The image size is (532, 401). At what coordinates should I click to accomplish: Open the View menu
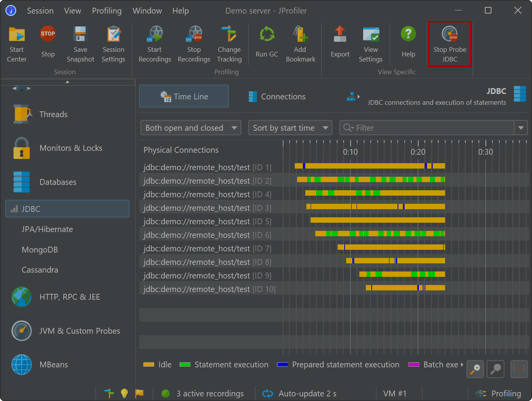click(73, 11)
